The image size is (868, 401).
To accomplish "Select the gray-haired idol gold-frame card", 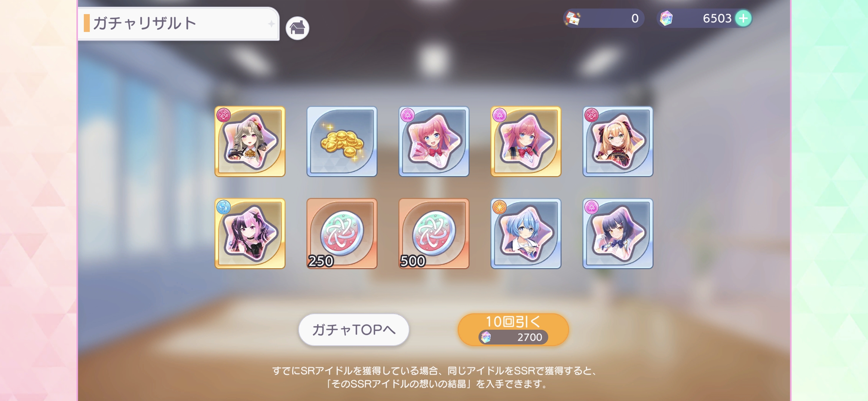I will [x=250, y=141].
